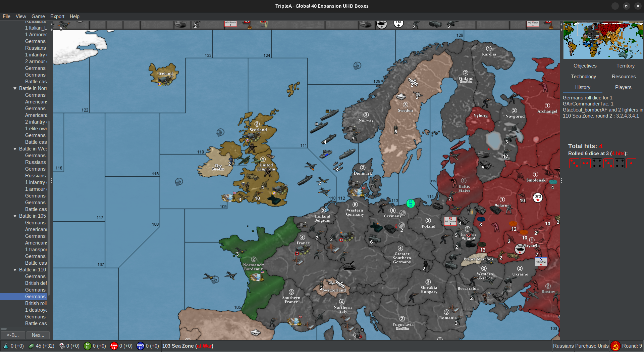Click the left-pointing arrow on the right panel divider
Viewport: 644px width, 352px height.
pyautogui.click(x=561, y=25)
